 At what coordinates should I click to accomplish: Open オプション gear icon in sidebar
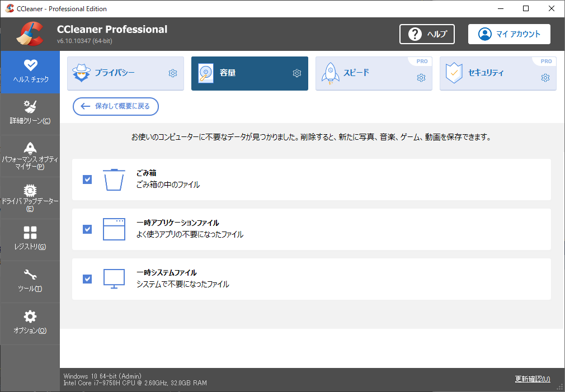30,317
